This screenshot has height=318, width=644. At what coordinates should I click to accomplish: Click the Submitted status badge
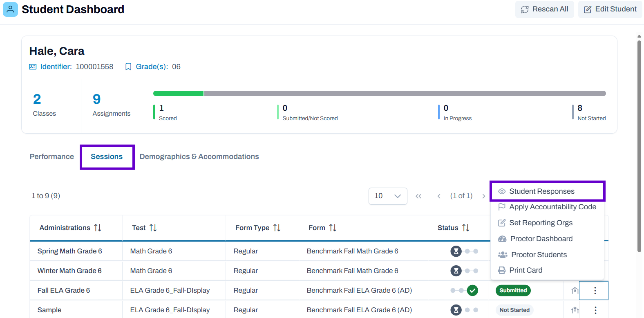pos(513,290)
